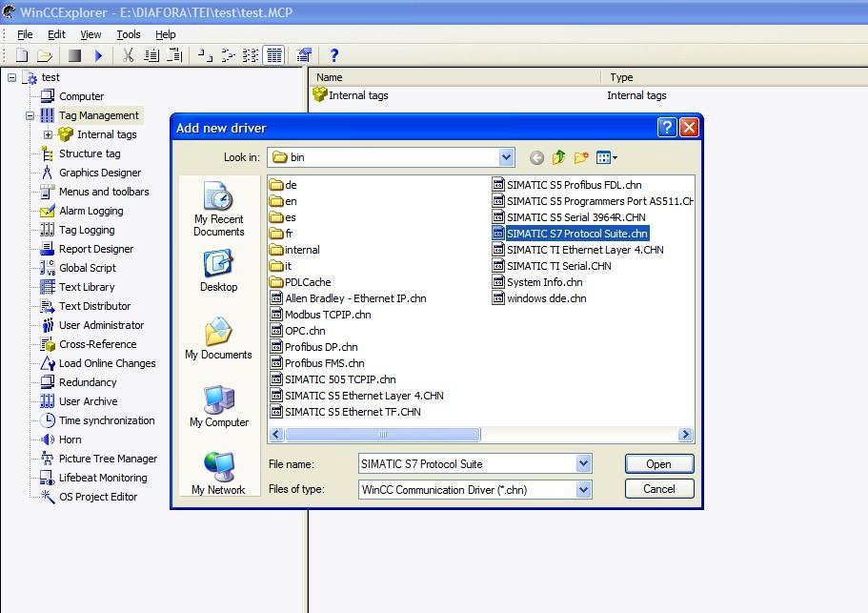This screenshot has width=868, height=613.
Task: Select the internal folder
Action: 294,250
